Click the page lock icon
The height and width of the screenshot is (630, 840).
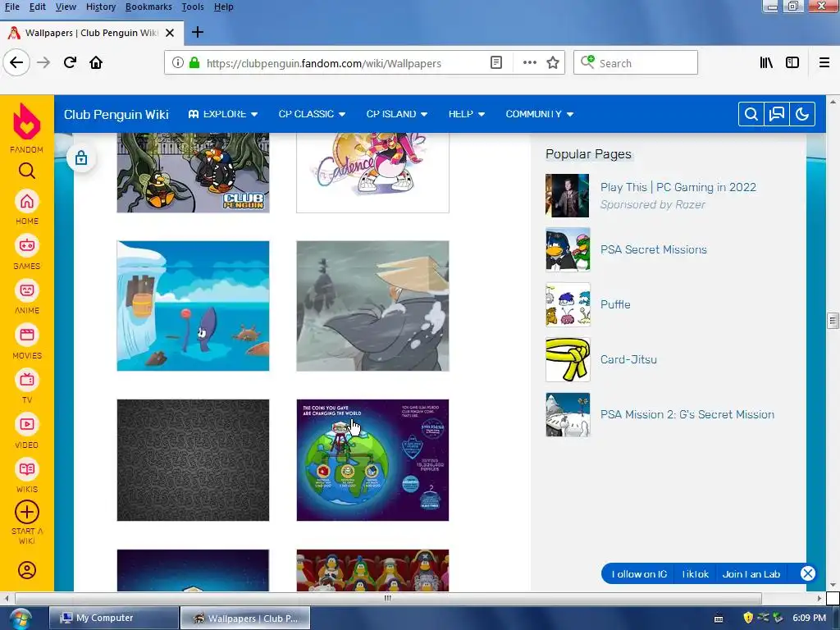click(81, 158)
